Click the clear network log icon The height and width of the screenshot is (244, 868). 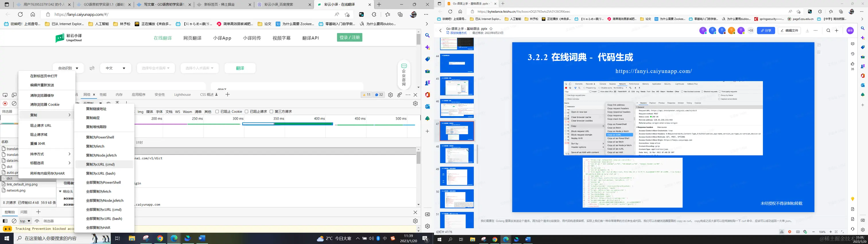[14, 103]
